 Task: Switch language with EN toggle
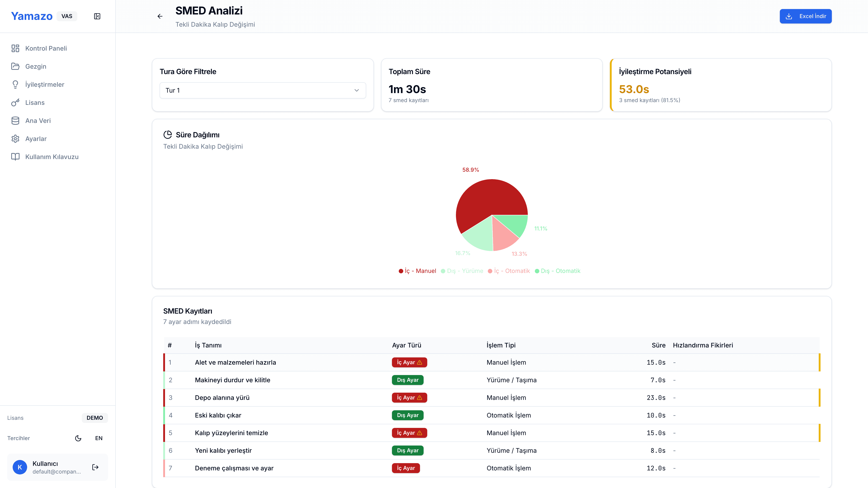(99, 438)
